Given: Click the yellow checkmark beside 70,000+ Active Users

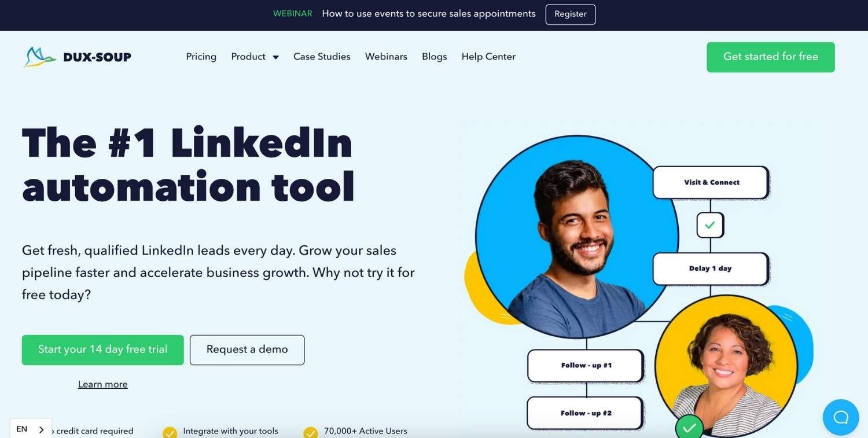Looking at the screenshot, I should pos(311,433).
